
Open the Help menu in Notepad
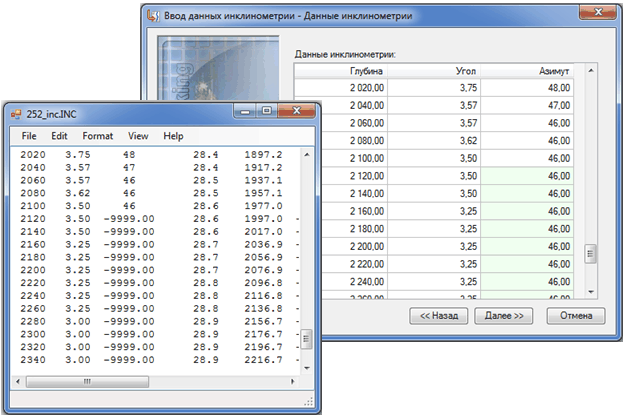click(x=173, y=135)
